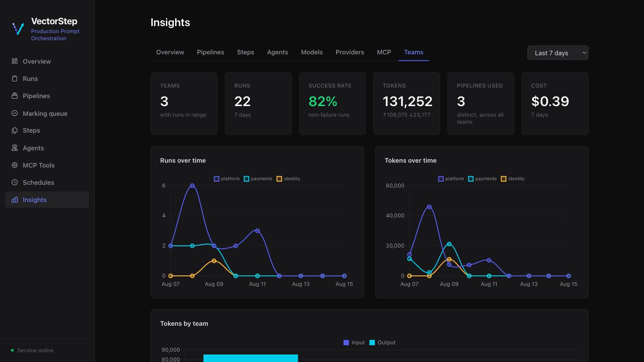
Task: Click the Service online status text
Action: point(35,351)
